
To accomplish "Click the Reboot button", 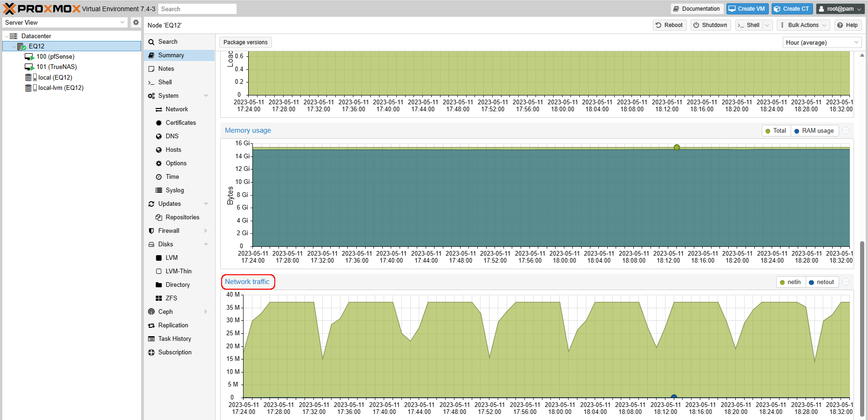I will [x=669, y=25].
